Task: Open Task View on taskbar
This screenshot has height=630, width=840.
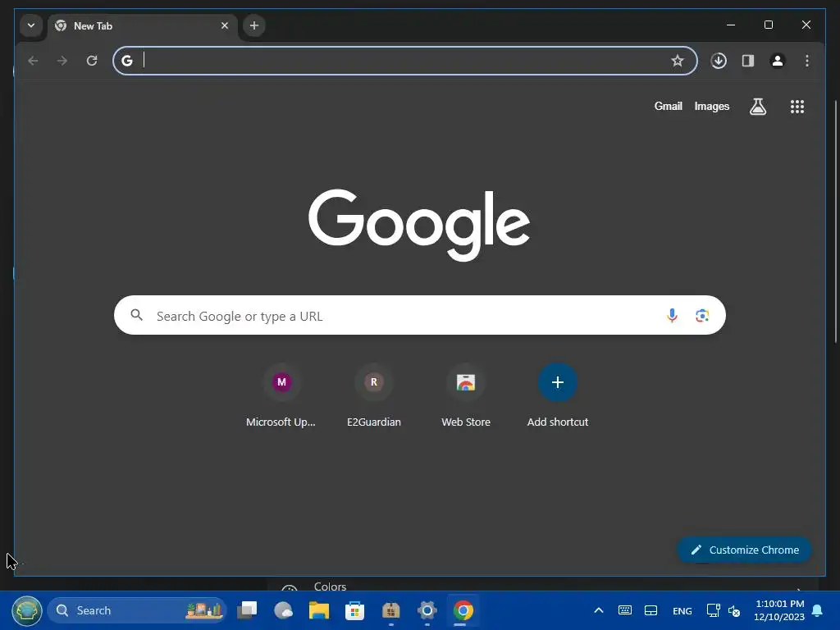Action: click(x=247, y=610)
